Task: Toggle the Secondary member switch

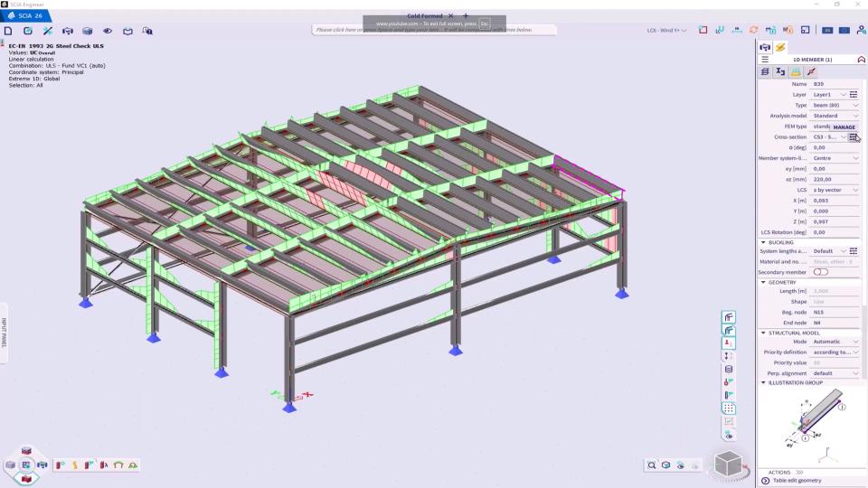Action: [x=820, y=272]
